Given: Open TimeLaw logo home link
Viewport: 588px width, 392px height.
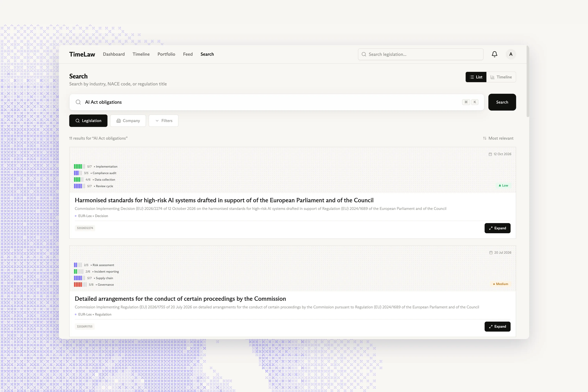Looking at the screenshot, I should [82, 54].
